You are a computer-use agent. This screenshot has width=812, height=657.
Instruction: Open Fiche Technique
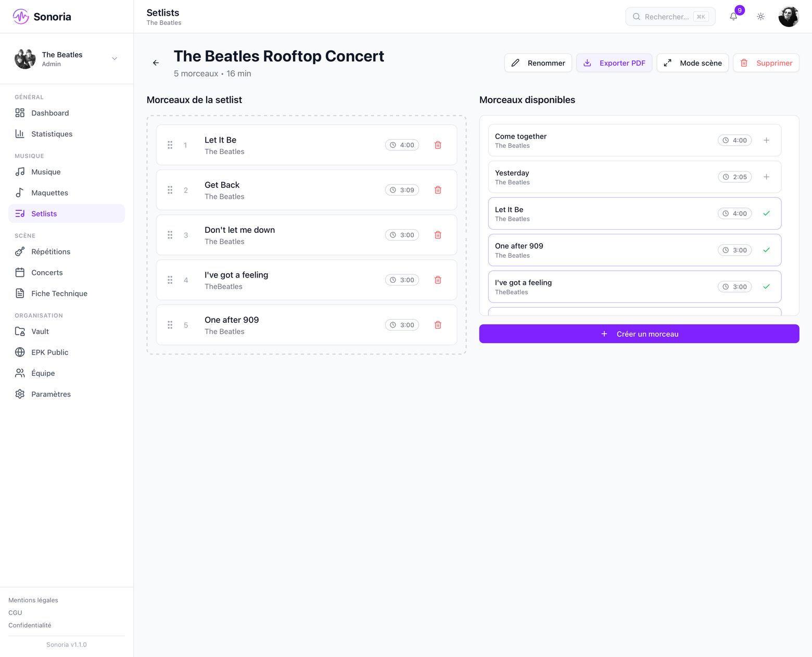click(x=67, y=294)
